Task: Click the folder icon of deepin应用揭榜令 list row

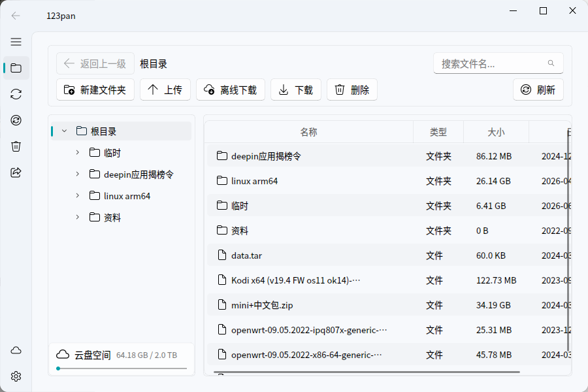Action: tap(222, 155)
